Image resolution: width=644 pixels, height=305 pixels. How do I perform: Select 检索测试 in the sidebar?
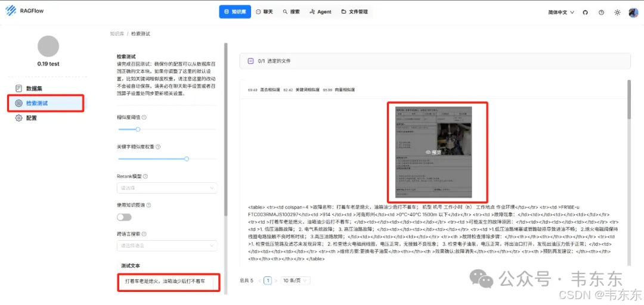click(x=45, y=103)
